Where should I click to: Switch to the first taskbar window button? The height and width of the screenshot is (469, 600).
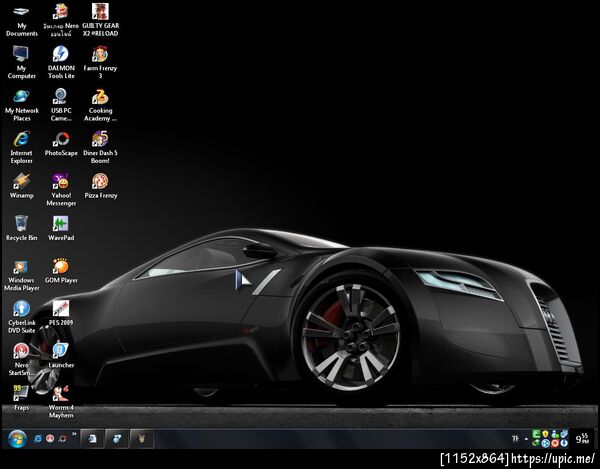(x=92, y=438)
